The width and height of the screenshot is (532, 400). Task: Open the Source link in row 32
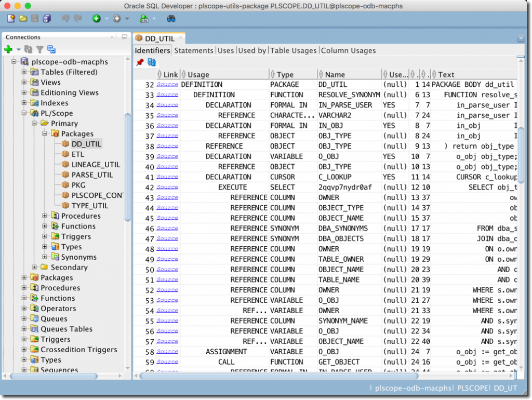[x=167, y=84]
